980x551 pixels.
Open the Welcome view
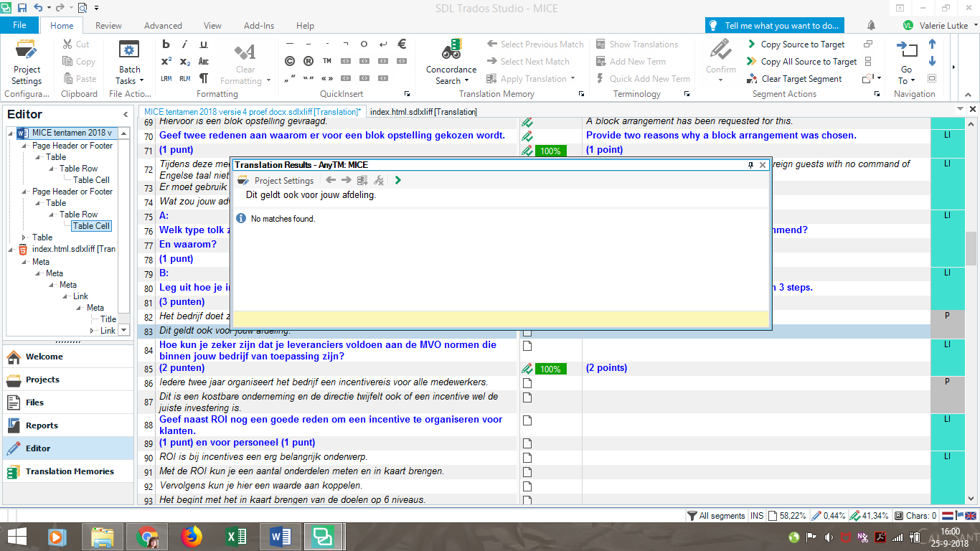coord(67,357)
